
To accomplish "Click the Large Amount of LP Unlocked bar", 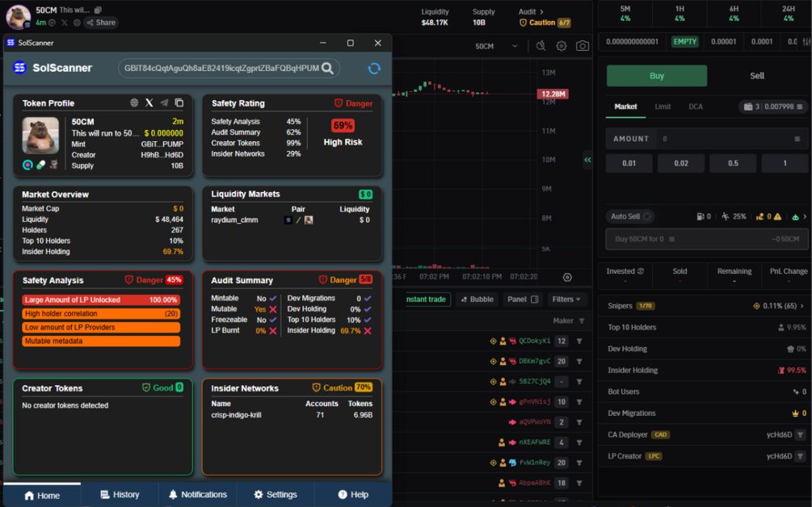I will coord(102,300).
